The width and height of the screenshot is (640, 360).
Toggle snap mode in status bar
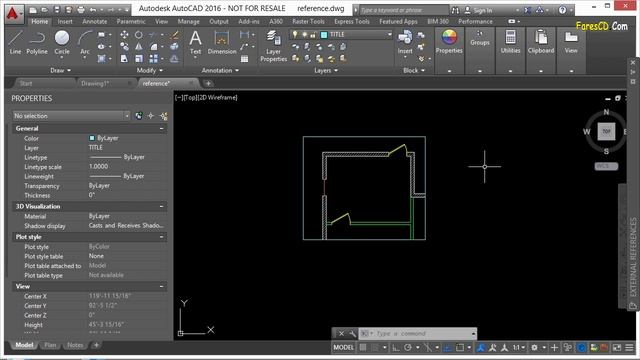click(375, 347)
